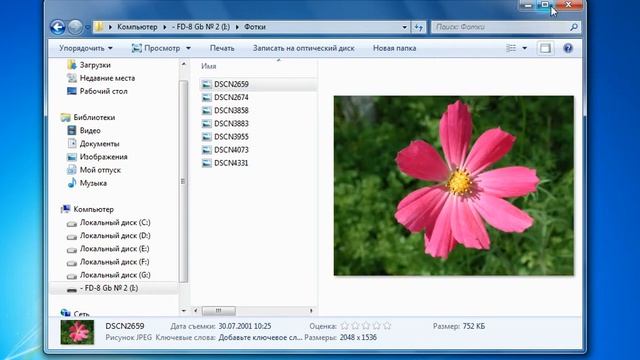
Task: Go back with the Back arrow button
Action: (58, 27)
